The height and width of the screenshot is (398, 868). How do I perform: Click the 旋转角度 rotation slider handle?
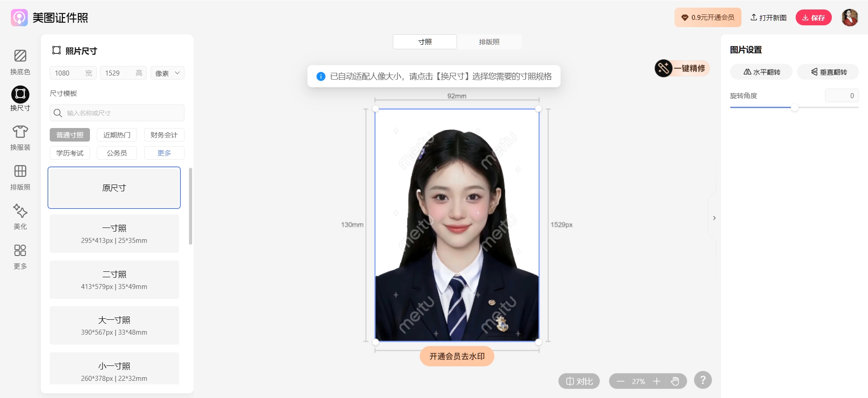pos(794,108)
